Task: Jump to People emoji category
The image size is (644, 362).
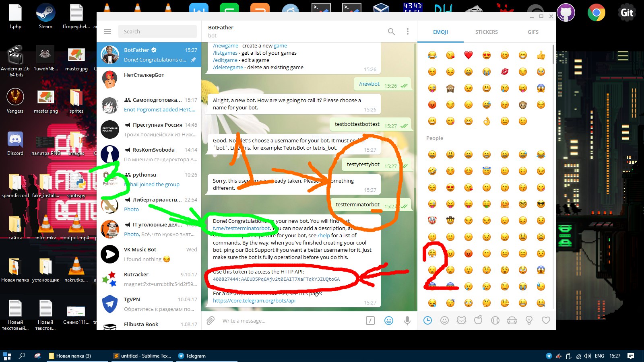Action: [444, 321]
